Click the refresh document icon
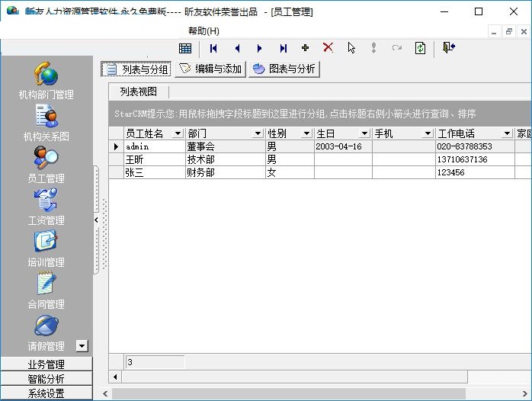The image size is (532, 401). point(421,48)
